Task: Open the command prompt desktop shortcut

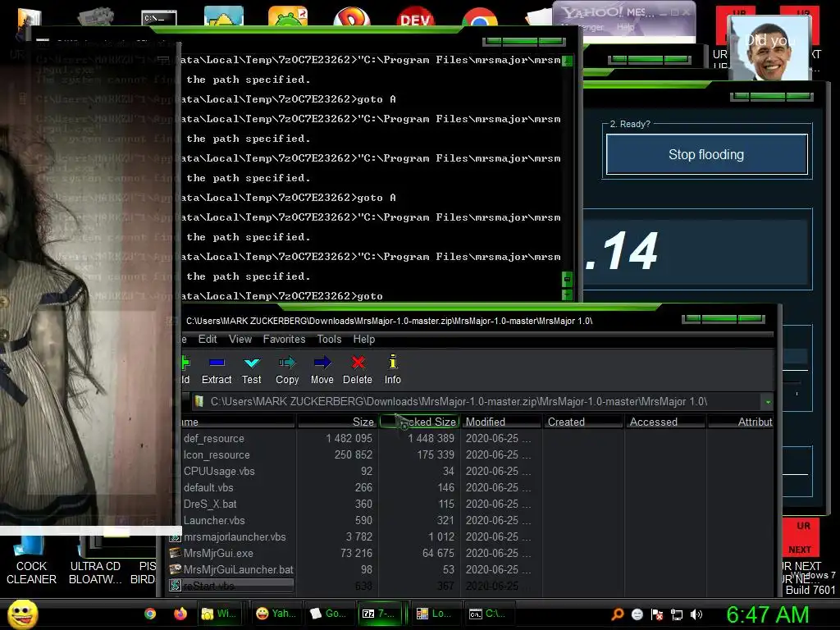Action: [x=159, y=18]
